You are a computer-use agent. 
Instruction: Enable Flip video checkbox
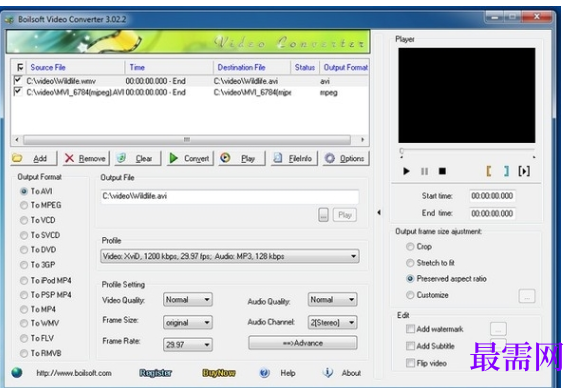pyautogui.click(x=411, y=363)
